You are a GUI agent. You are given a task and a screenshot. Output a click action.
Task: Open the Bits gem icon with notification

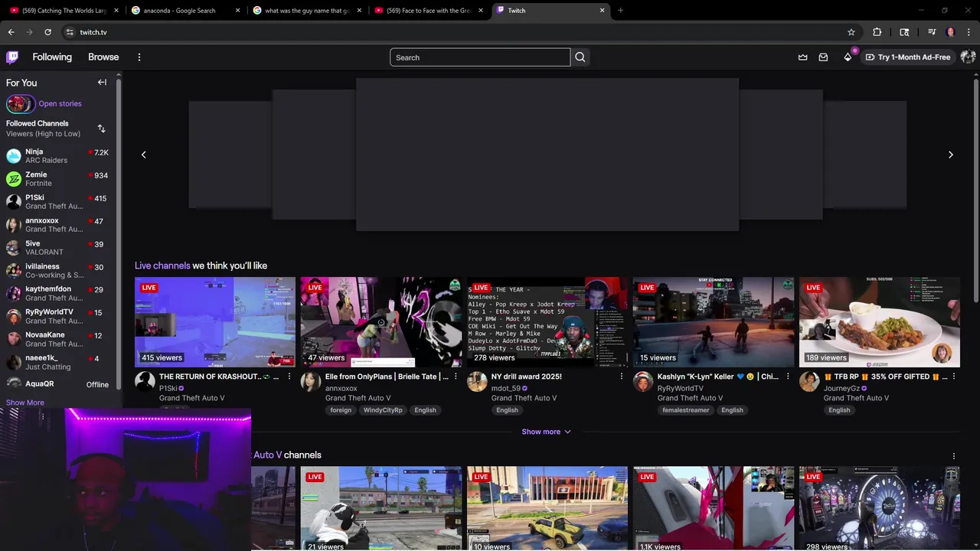click(848, 57)
